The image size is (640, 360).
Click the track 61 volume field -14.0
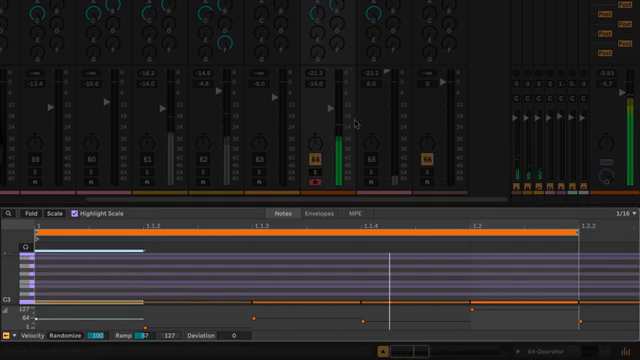pos(147,84)
